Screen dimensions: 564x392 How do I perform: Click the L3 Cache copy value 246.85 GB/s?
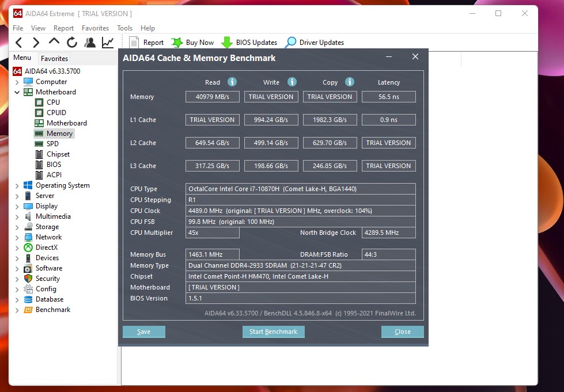click(x=330, y=166)
